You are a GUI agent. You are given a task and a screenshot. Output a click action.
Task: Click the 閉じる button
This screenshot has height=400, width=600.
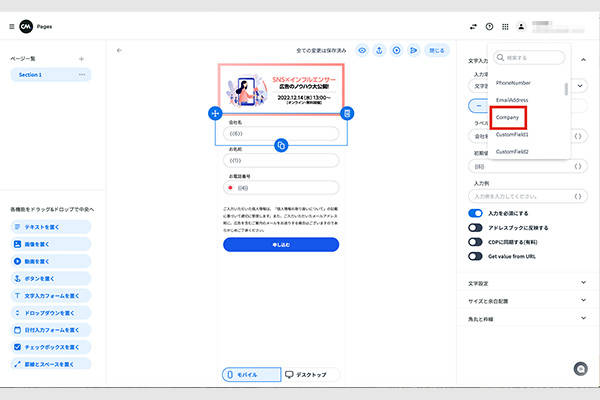[436, 49]
